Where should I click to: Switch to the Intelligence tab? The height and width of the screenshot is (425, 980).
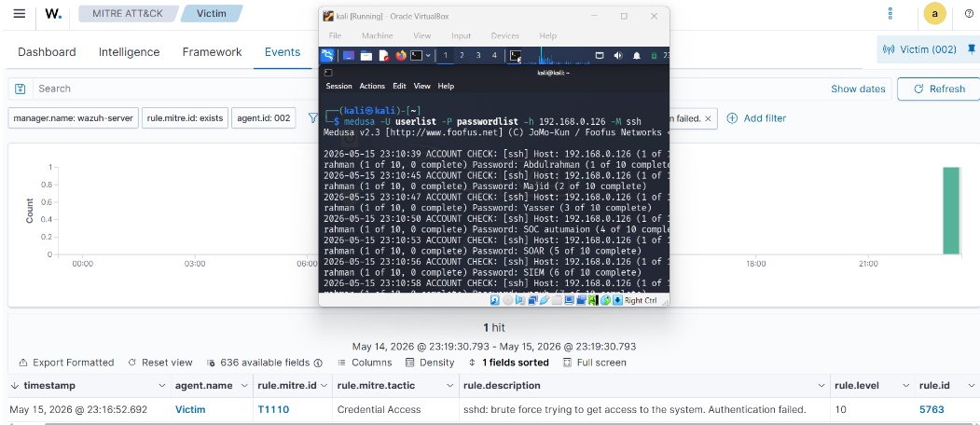(x=130, y=52)
